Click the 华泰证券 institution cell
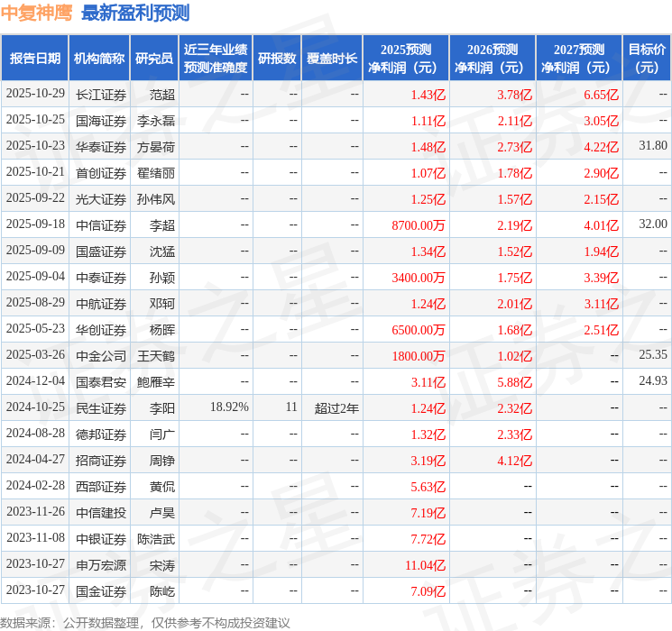Image resolution: width=672 pixels, height=631 pixels. point(101,147)
